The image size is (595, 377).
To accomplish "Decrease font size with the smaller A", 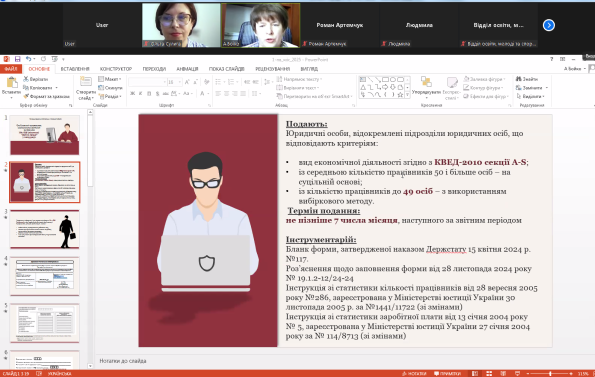I will click(195, 82).
